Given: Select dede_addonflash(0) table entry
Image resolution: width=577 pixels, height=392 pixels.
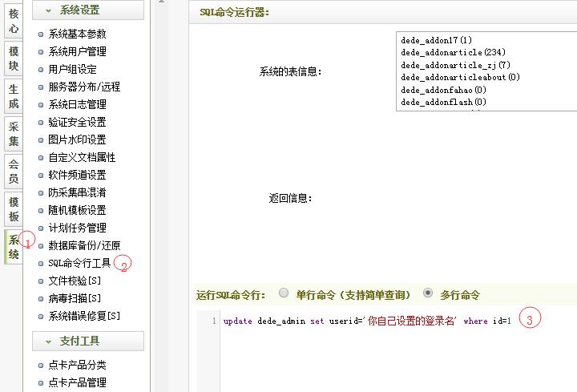Looking at the screenshot, I should (x=443, y=102).
